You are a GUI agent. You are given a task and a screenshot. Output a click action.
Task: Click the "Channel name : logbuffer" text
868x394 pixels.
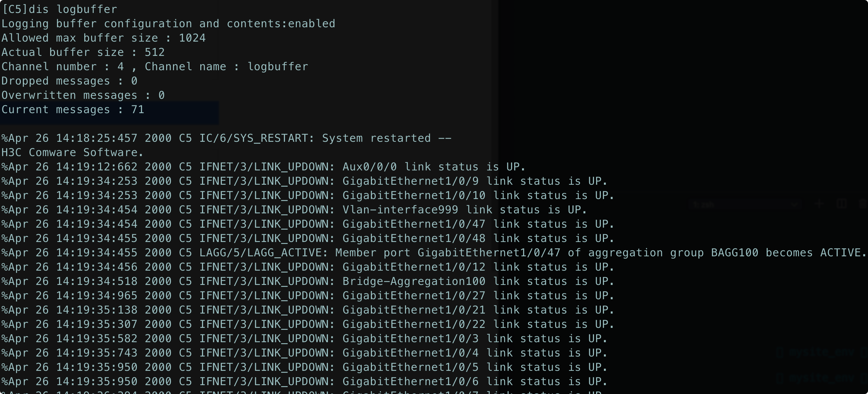point(226,66)
